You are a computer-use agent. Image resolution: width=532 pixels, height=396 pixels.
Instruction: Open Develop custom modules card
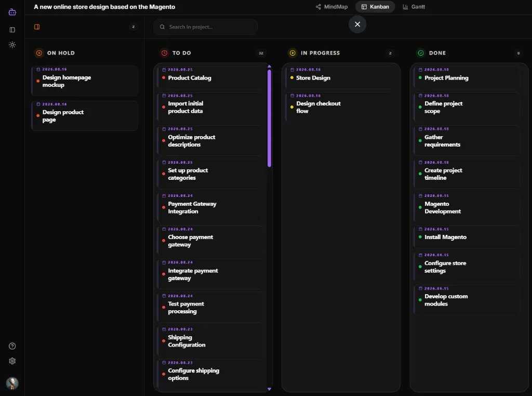click(x=467, y=300)
